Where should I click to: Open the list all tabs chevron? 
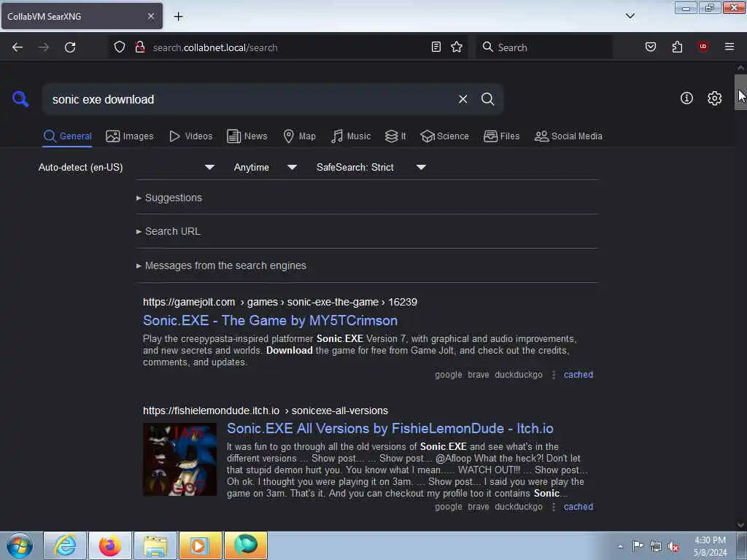pos(630,16)
